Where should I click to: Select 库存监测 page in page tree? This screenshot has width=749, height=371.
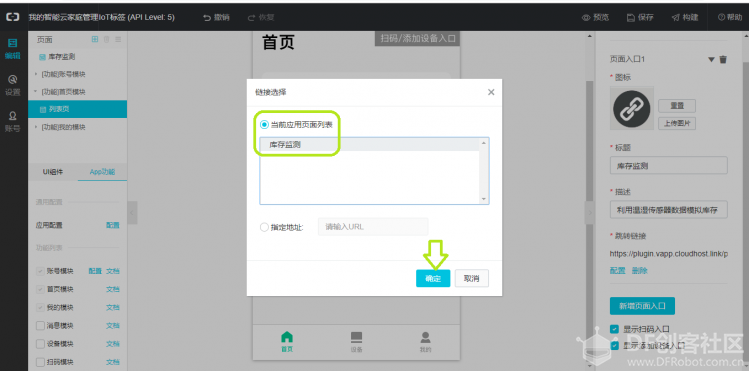pyautogui.click(x=62, y=57)
